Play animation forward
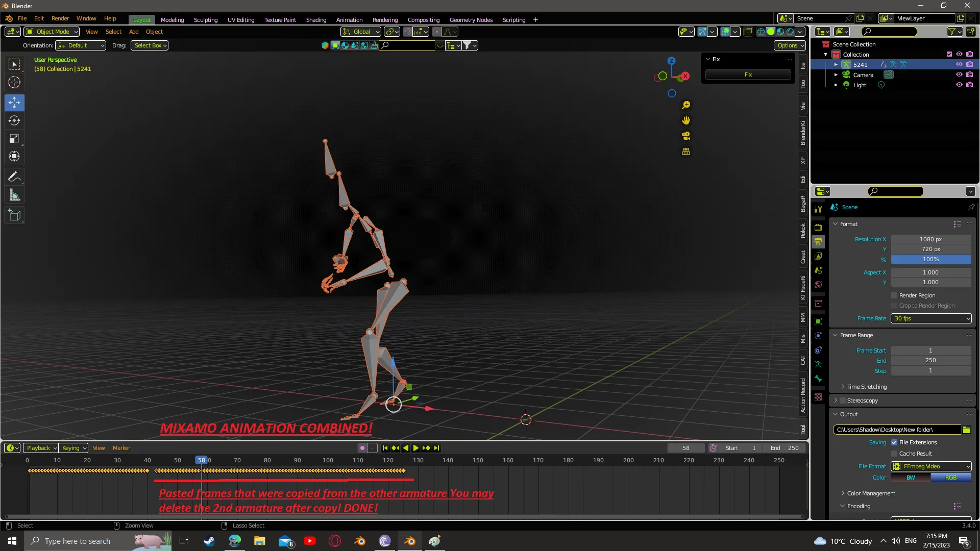980x551 pixels. coord(416,448)
